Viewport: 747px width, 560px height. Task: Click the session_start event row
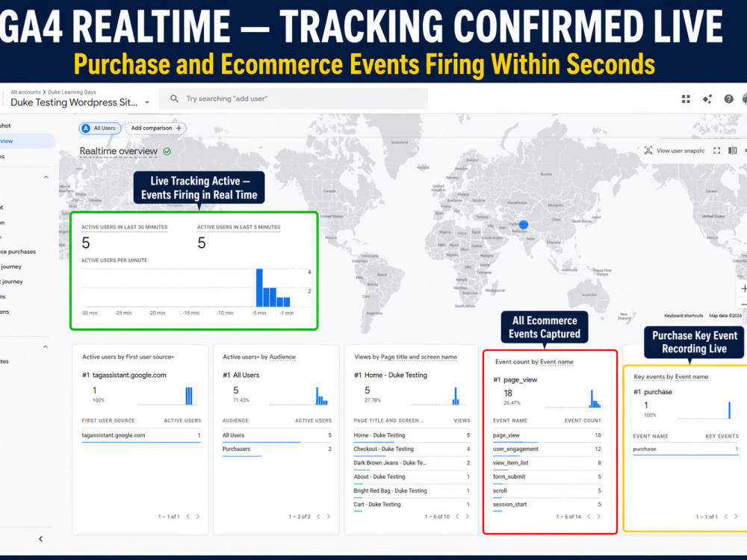point(547,504)
